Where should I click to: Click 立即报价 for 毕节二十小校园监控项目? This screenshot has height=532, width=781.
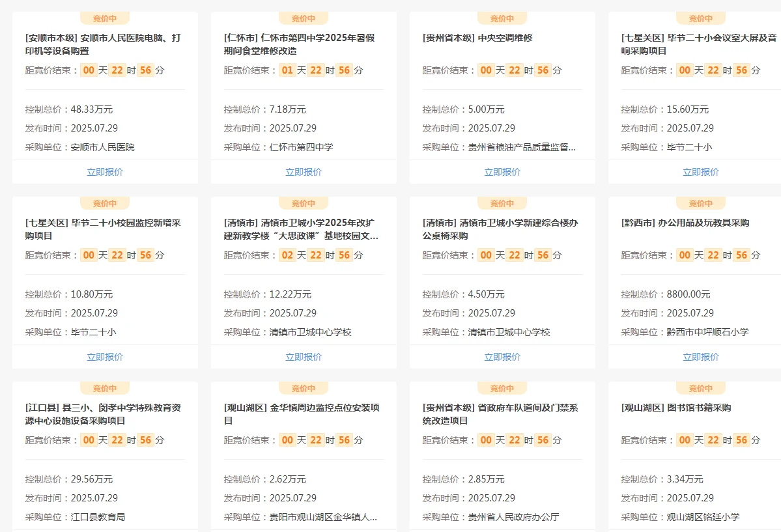[104, 356]
